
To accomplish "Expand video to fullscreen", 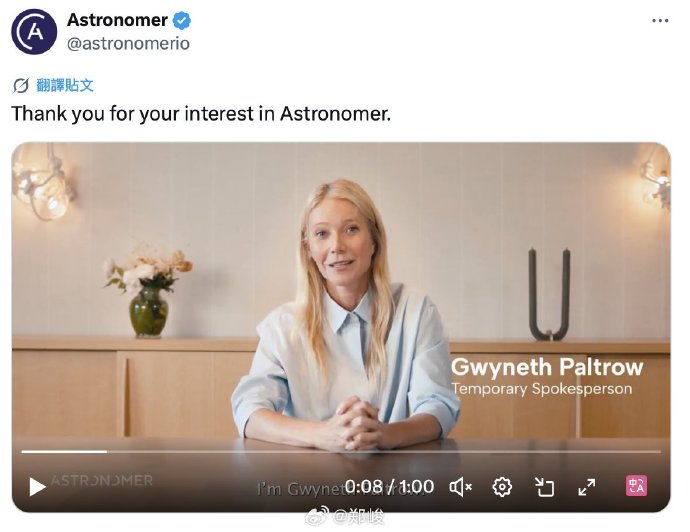I will (587, 487).
